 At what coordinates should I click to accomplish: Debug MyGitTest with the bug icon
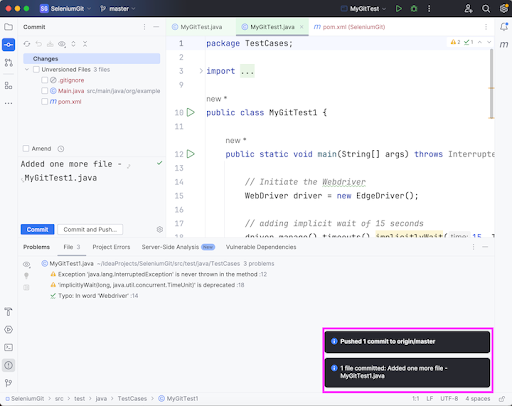click(x=414, y=9)
